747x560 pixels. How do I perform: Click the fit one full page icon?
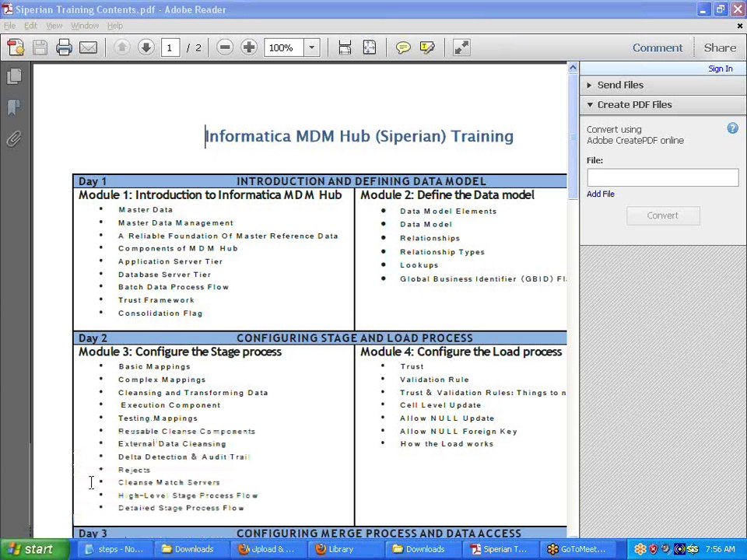point(370,47)
